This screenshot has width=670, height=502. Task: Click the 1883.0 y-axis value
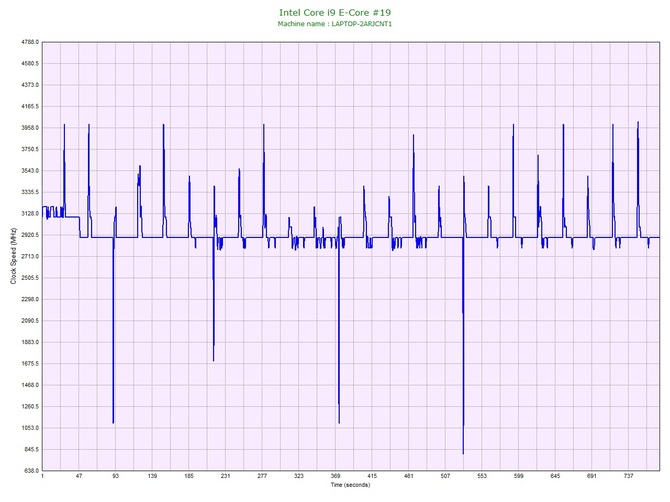pyautogui.click(x=30, y=342)
